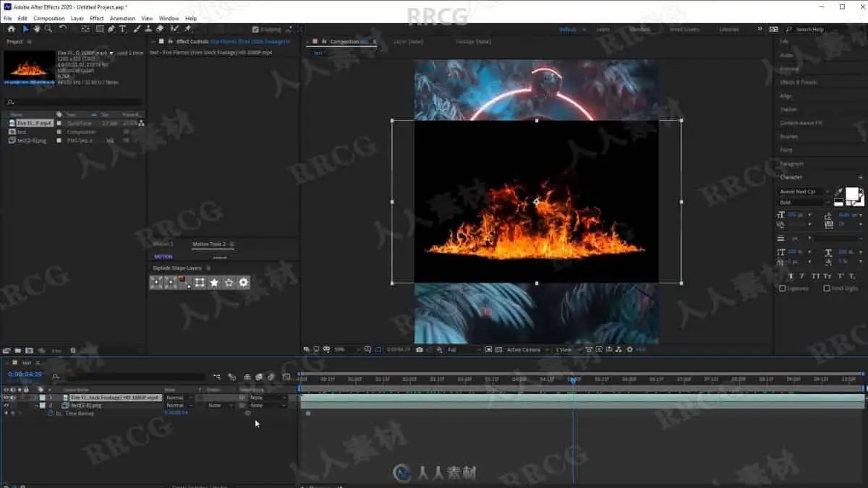Screen dimensions: 868x488
Task: Click the All Caps TT button
Action: [815, 276]
